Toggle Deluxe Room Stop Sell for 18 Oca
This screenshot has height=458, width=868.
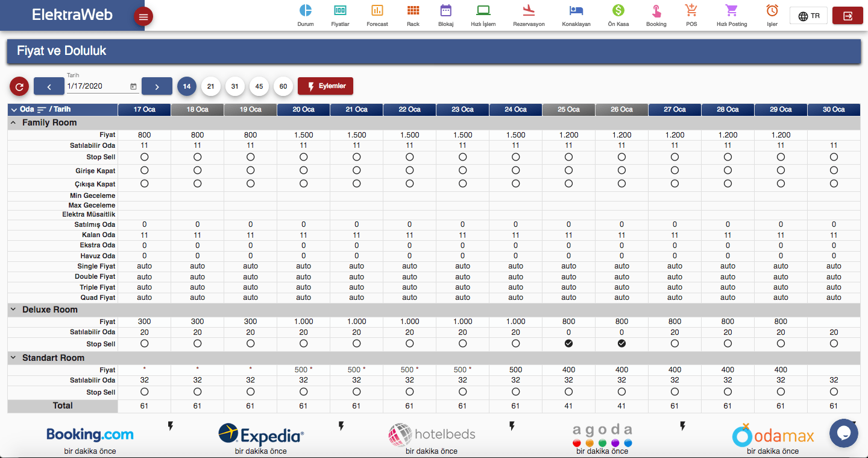(x=197, y=343)
